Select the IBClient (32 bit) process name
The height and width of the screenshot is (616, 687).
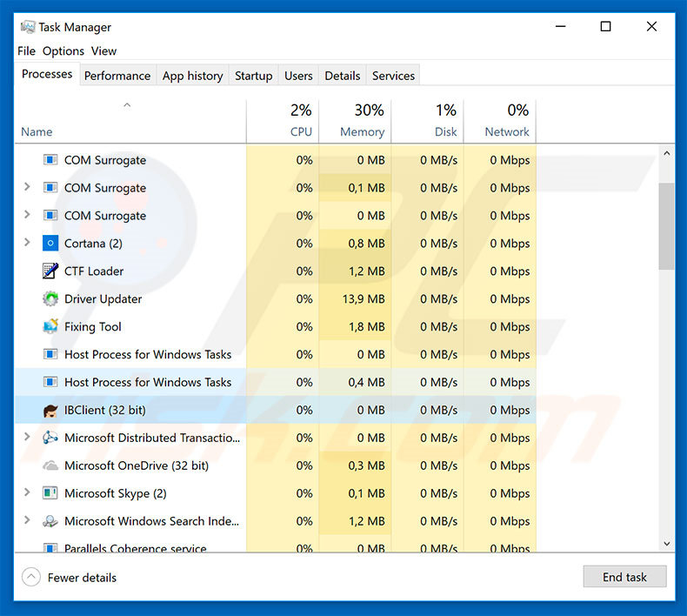pos(104,410)
